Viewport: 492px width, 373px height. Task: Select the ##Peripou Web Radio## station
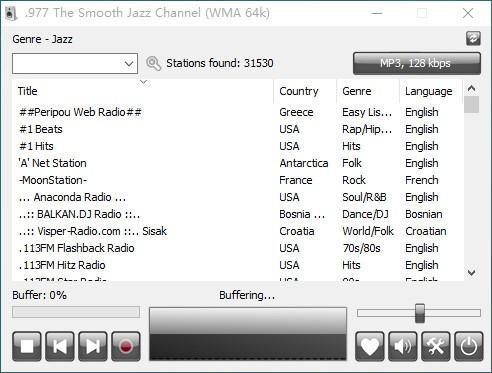click(237, 112)
